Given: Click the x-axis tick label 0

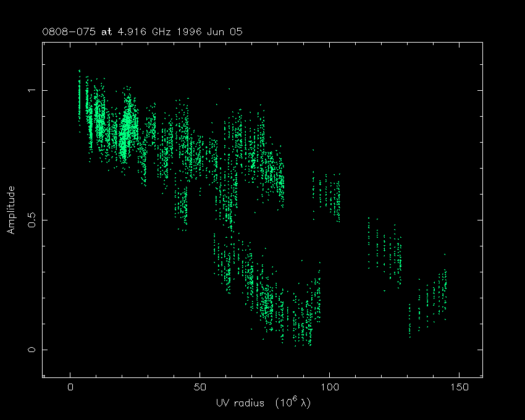Looking at the screenshot, I should pos(70,387).
